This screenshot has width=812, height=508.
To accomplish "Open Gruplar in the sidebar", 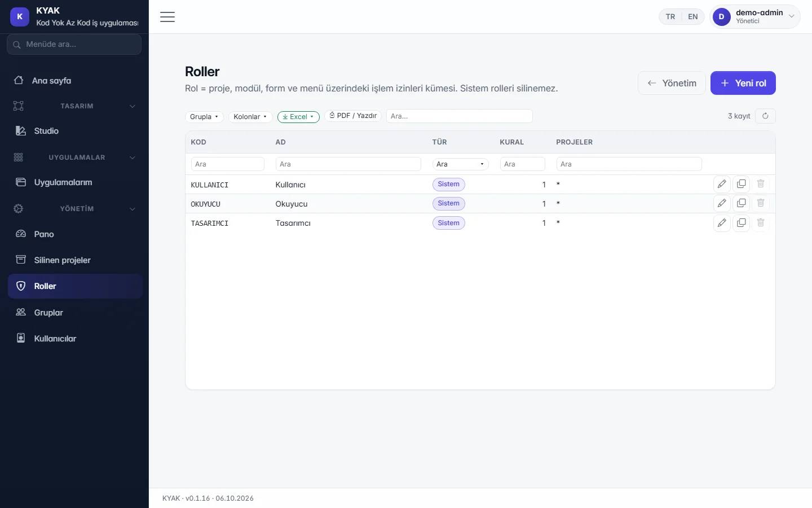I will [x=74, y=313].
